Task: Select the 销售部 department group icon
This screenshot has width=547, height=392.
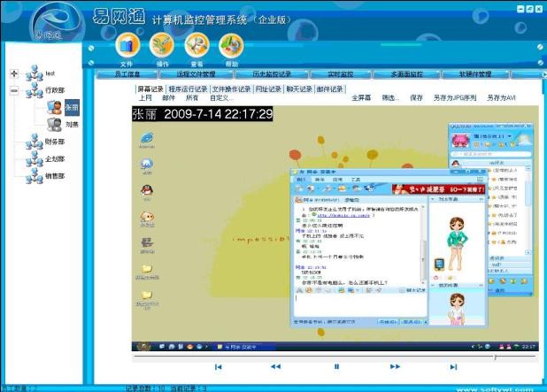Action: click(x=35, y=175)
